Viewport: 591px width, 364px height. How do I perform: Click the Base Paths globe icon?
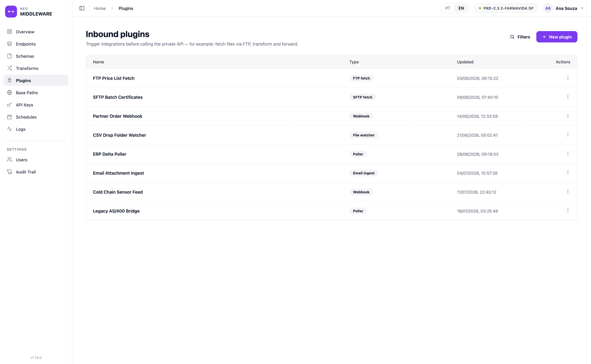click(x=9, y=92)
